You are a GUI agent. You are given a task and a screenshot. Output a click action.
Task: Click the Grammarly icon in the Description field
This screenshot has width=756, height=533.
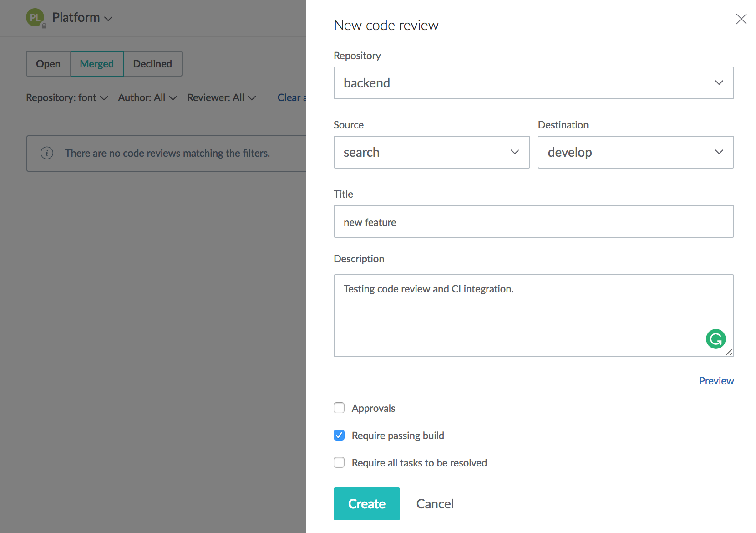coord(715,339)
